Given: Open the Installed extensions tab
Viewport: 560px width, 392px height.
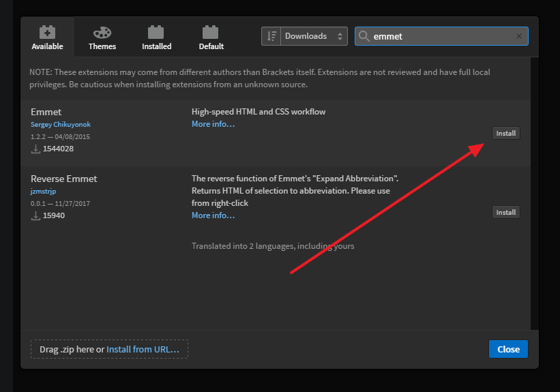Looking at the screenshot, I should click(156, 37).
